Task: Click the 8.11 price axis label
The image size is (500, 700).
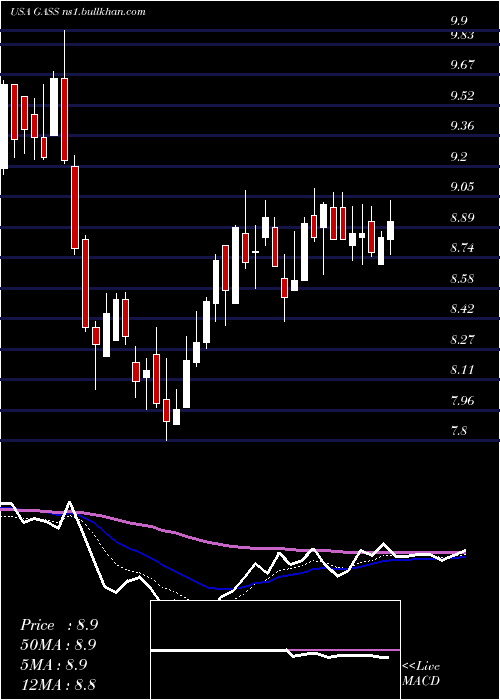Action: pos(462,370)
